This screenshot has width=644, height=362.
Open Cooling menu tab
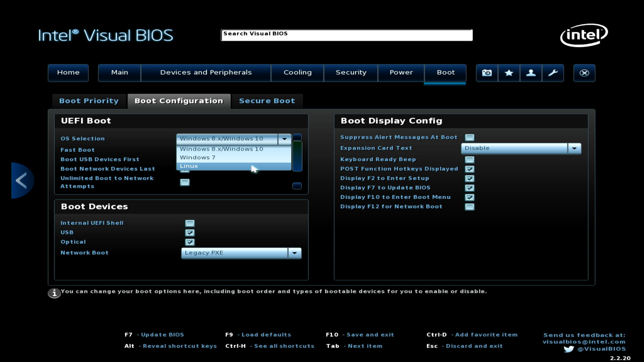(x=298, y=73)
